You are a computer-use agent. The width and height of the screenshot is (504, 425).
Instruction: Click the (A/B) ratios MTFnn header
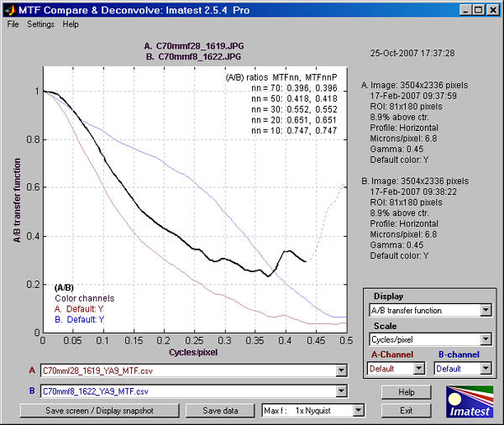(x=281, y=77)
